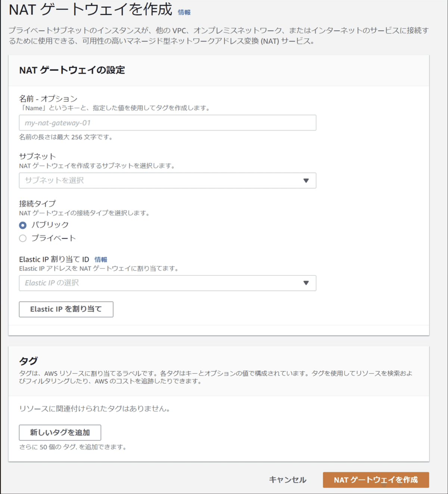Click the 新しいタグを追加 button
The image size is (448, 494).
pyautogui.click(x=60, y=432)
